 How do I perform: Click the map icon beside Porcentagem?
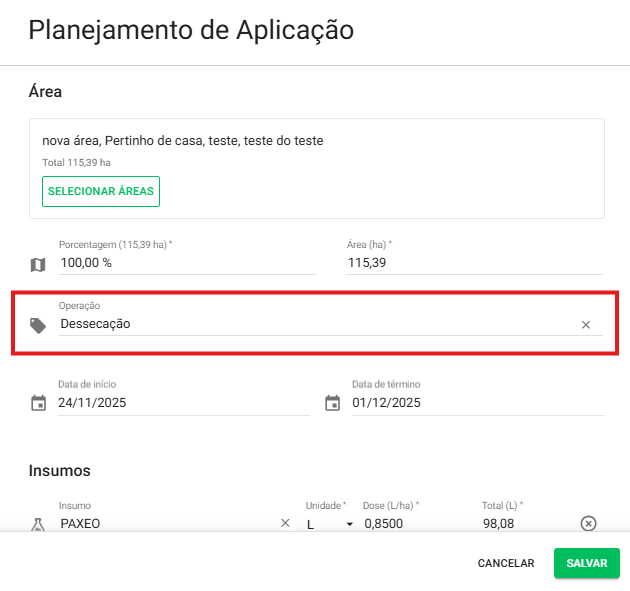pos(38,265)
